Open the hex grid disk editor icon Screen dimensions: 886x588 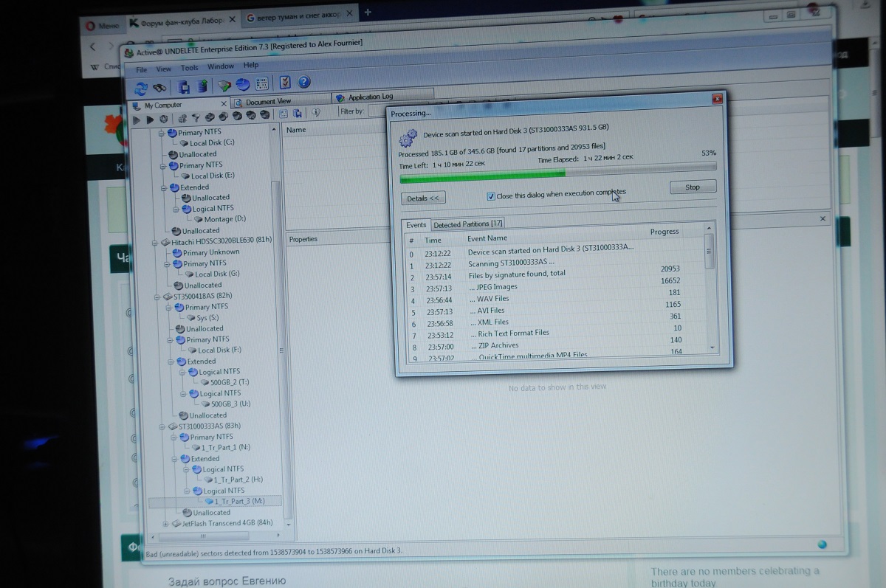coord(261,83)
